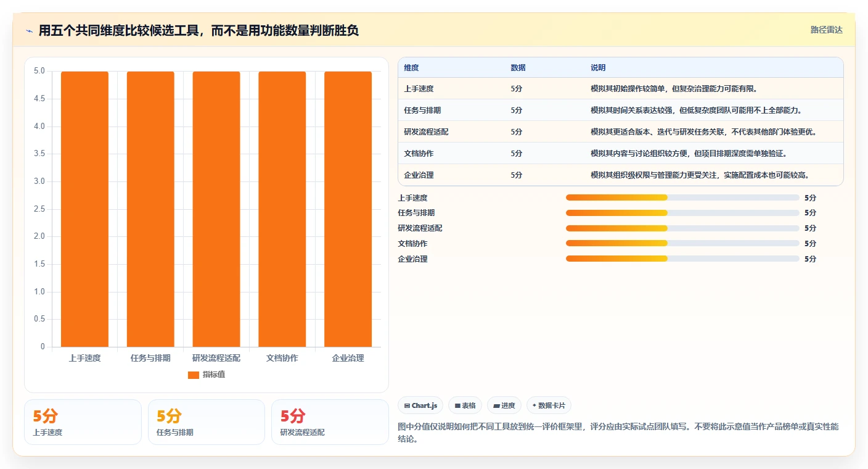The height and width of the screenshot is (469, 868).
Task: Click the 5.0 y-axis label
Action: [39, 71]
